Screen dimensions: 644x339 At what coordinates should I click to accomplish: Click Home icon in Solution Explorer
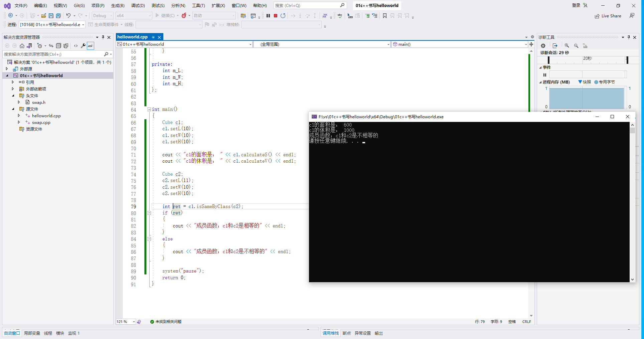tap(22, 46)
